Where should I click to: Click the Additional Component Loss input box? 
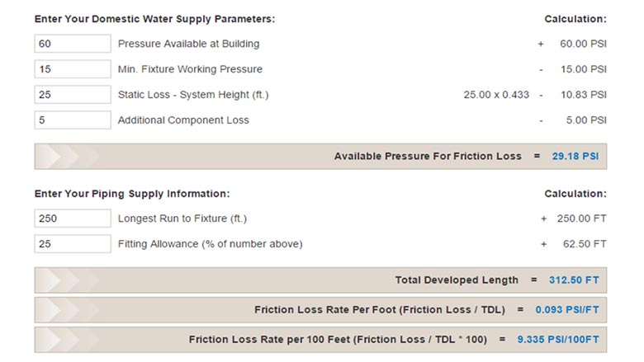[x=73, y=120]
